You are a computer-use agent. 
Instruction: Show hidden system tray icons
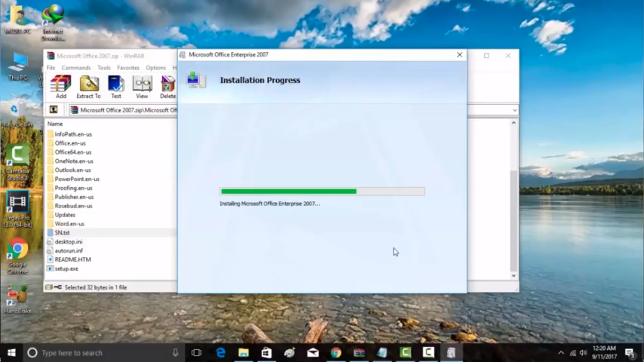click(x=561, y=353)
